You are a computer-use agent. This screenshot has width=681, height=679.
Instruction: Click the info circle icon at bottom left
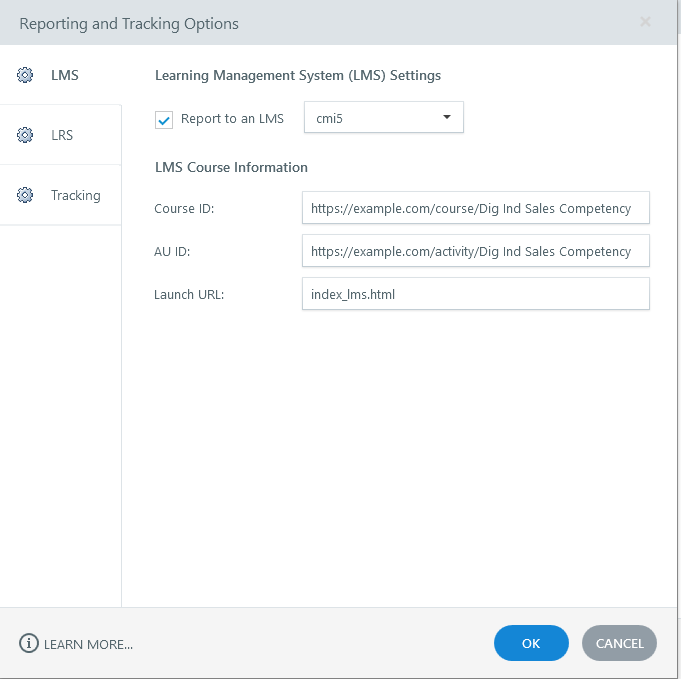click(29, 644)
